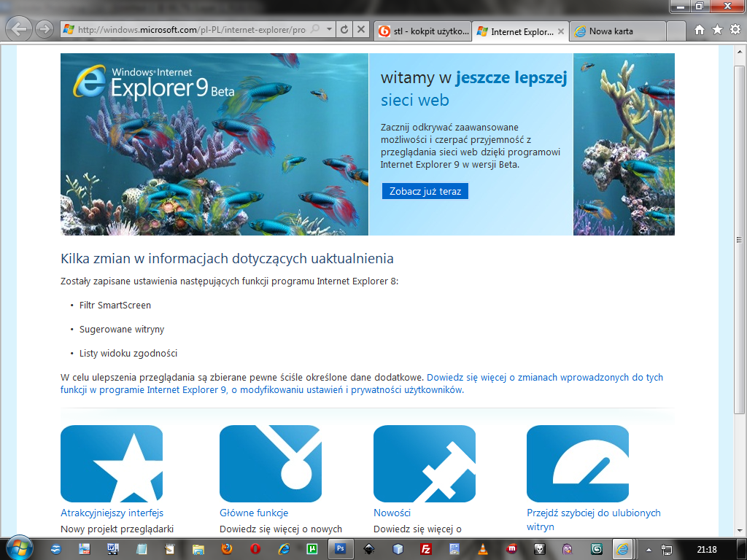Screen dimensions: 747x560
Task: Click the speedometer tile icon
Action: coord(578,463)
